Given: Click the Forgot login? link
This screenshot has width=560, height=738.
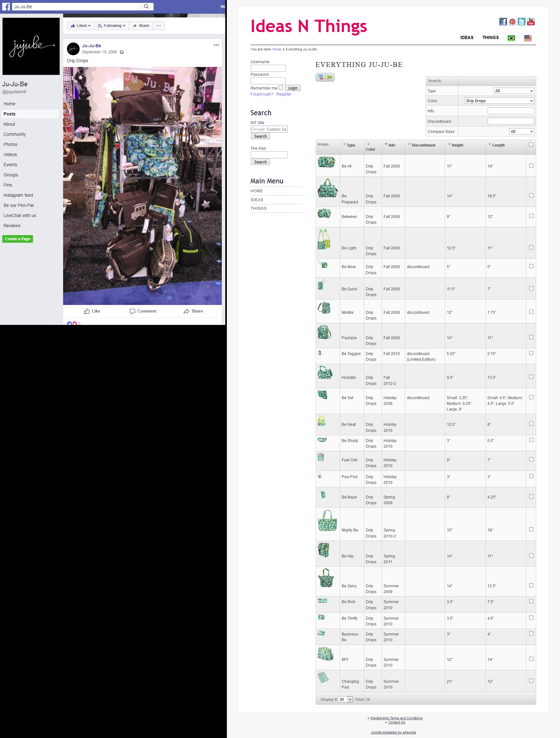Looking at the screenshot, I should 262,94.
